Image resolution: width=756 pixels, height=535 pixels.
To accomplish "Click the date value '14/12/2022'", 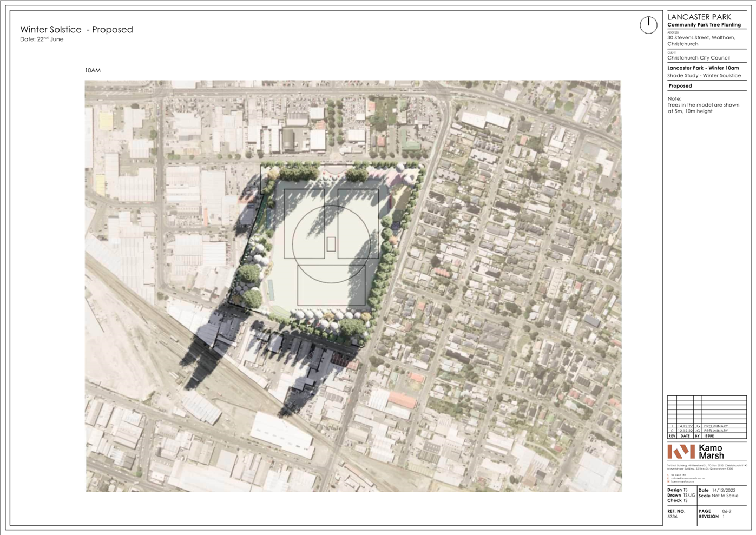I will point(724,491).
